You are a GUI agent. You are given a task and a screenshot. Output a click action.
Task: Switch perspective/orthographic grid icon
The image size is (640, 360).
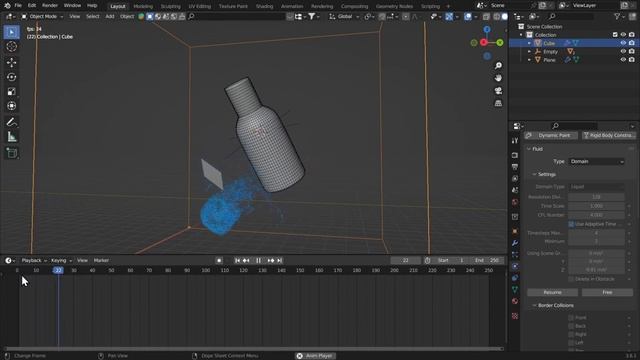[498, 103]
